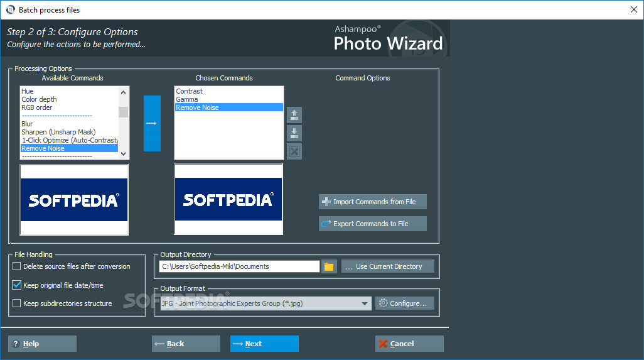The width and height of the screenshot is (644, 360).
Task: Proceed with the Next button
Action: point(264,344)
